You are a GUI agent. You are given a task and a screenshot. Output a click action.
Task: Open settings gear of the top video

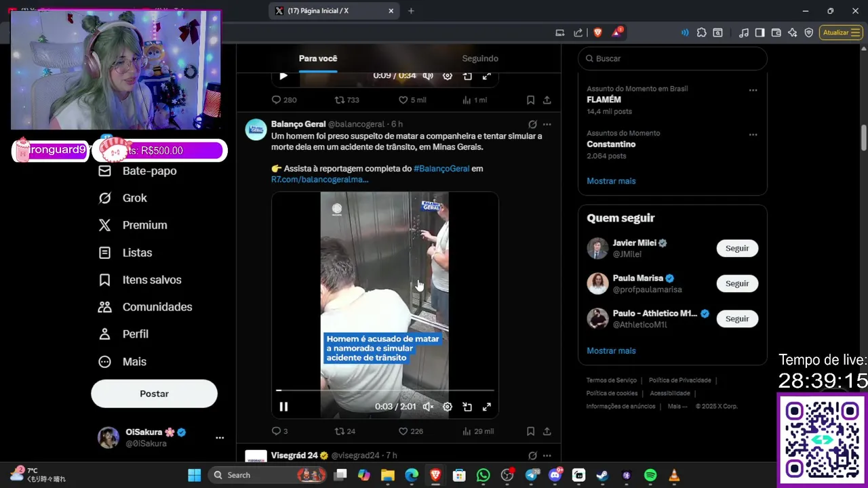pyautogui.click(x=448, y=76)
